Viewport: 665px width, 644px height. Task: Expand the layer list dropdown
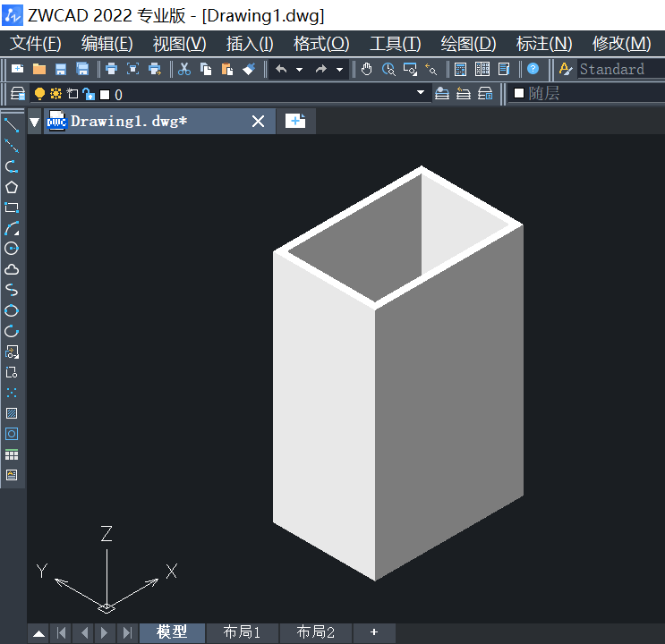tap(421, 92)
